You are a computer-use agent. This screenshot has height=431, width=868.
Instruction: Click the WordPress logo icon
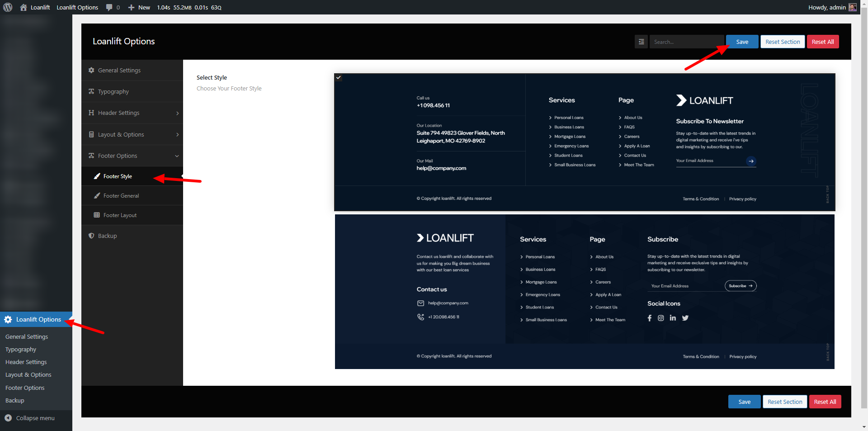point(8,7)
